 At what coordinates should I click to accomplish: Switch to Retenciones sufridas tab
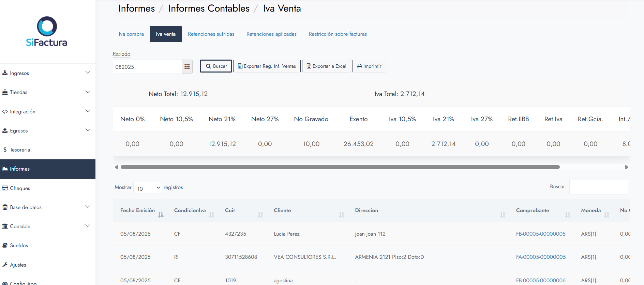point(211,34)
